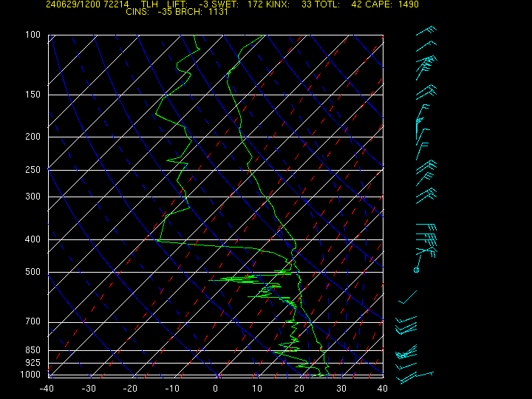
Task: Click the calm-wind circle on wind profile
Action: tap(416, 270)
